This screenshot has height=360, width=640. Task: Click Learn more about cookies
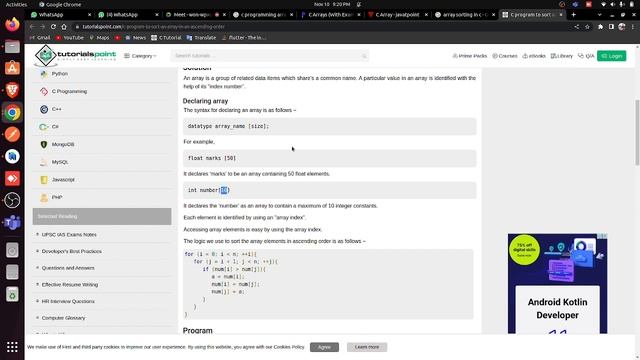(367, 347)
